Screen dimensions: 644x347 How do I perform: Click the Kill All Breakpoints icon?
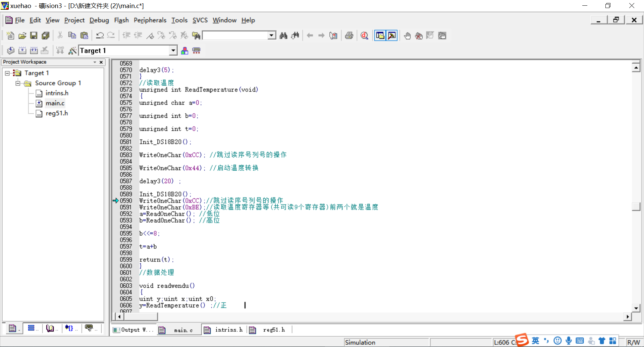click(419, 36)
